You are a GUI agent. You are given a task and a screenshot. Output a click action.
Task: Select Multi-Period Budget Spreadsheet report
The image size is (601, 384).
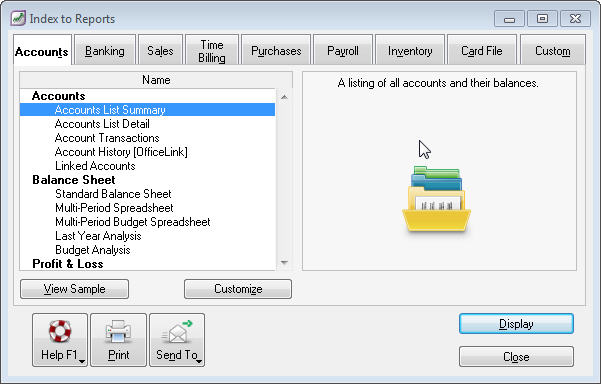[x=148, y=222]
